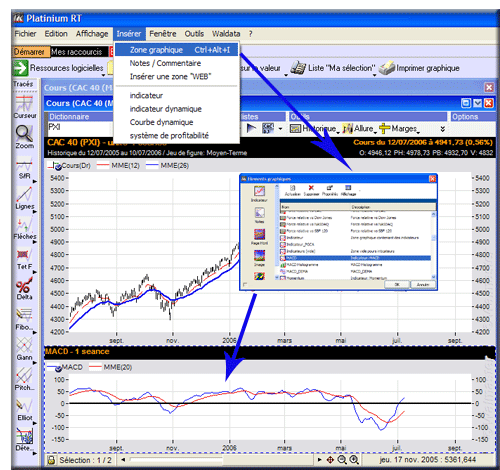
Task: Open dropdown arrow beside the grid icon
Action: (x=280, y=129)
